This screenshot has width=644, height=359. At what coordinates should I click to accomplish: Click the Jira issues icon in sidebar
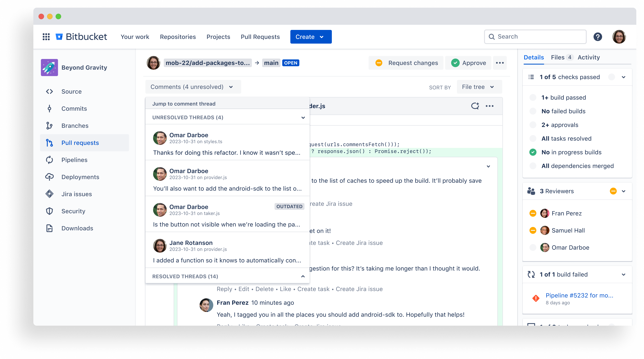tap(50, 194)
